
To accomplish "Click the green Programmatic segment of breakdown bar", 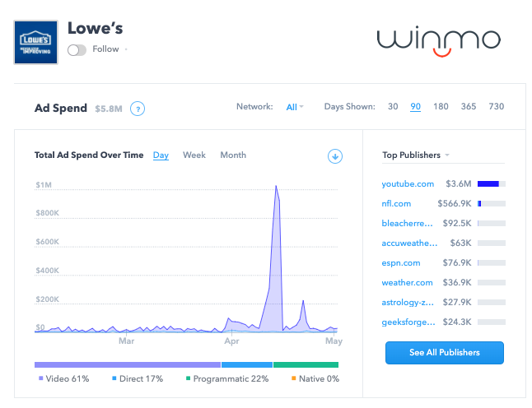I will [x=306, y=364].
